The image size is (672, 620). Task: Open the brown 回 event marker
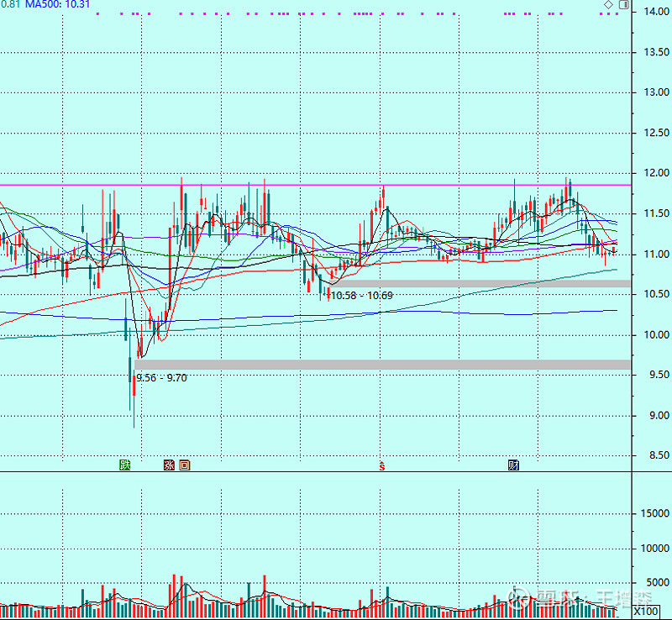(185, 465)
